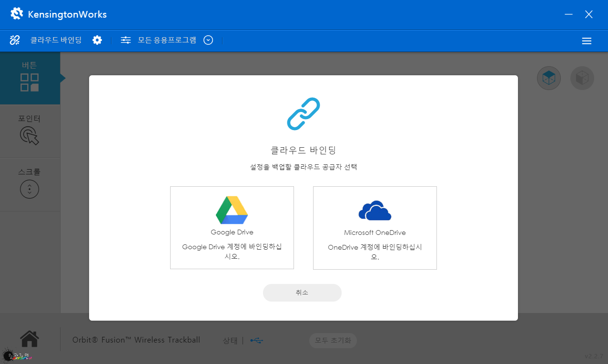The width and height of the screenshot is (608, 364).
Task: Click the 상태 label
Action: point(230,341)
